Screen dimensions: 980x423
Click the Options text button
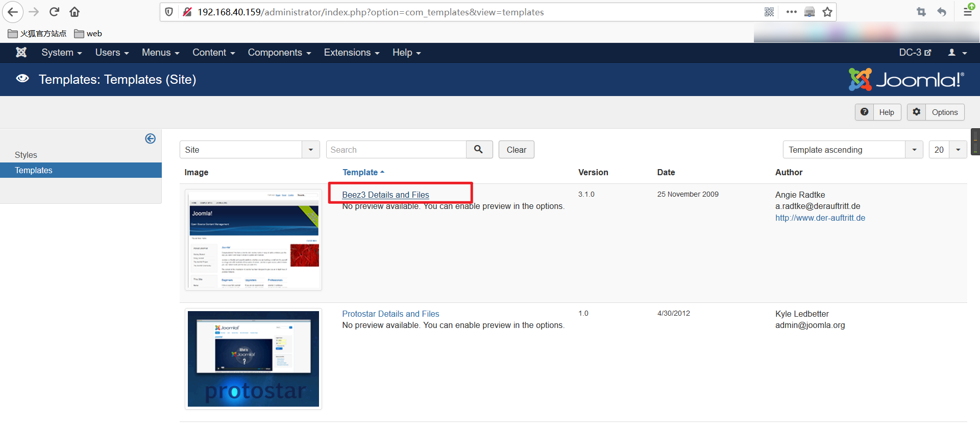(945, 112)
